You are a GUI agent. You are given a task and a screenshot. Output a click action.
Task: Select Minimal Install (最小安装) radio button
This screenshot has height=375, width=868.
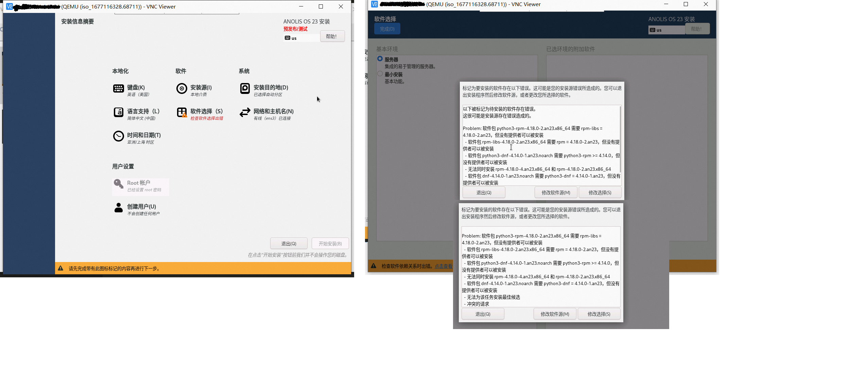pos(380,74)
